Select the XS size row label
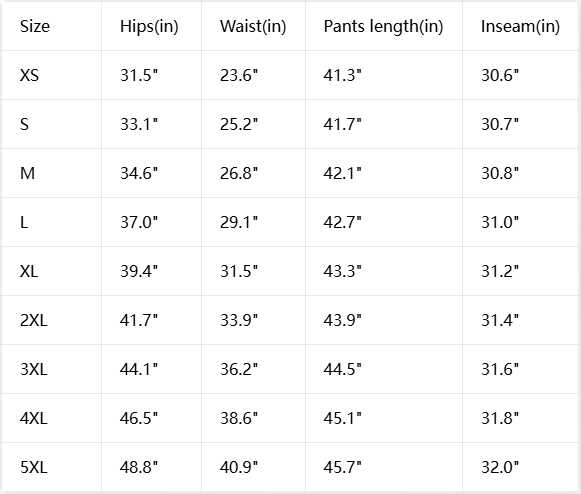The height and width of the screenshot is (494, 581). 29,75
